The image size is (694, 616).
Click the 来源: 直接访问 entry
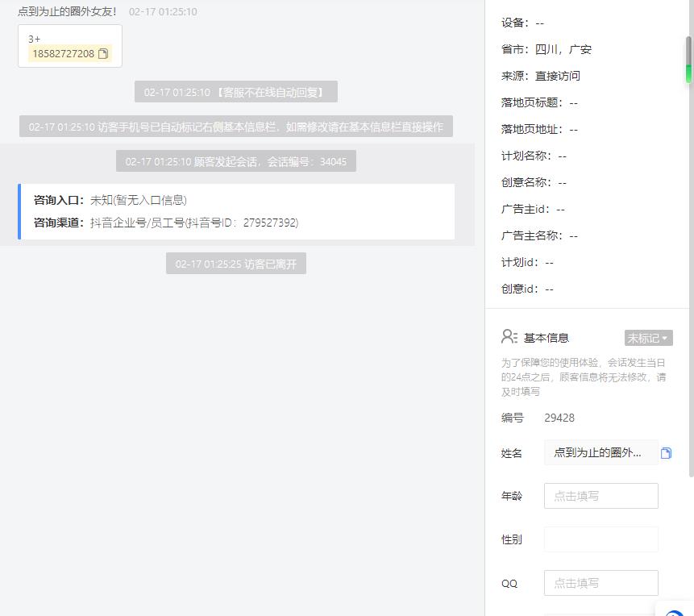[540, 76]
